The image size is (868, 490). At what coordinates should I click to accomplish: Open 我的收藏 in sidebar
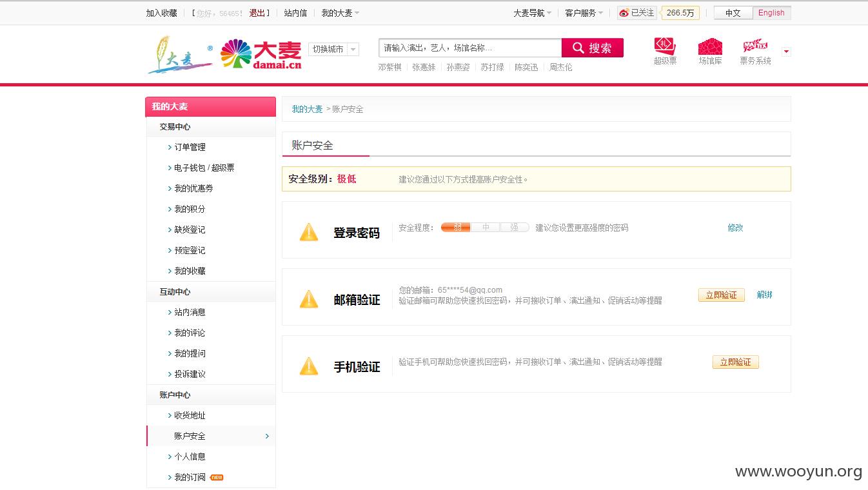[x=190, y=271]
